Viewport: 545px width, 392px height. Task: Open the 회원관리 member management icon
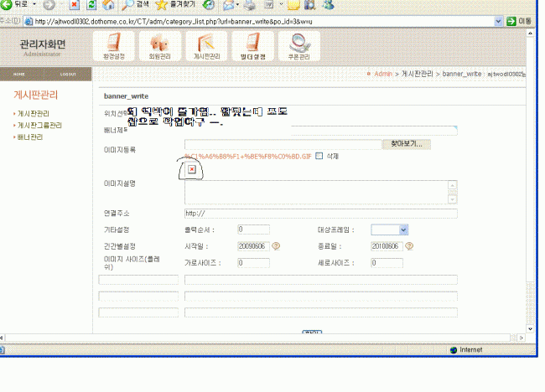tap(160, 47)
